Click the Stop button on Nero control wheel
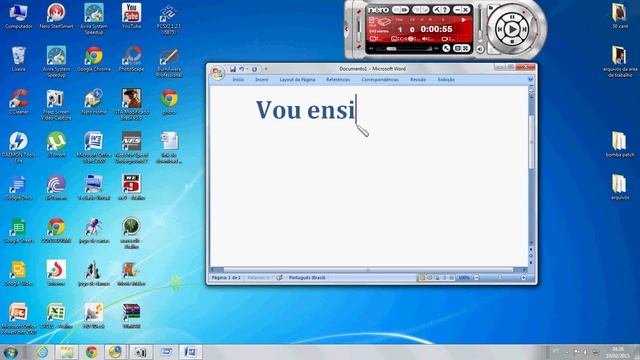The width and height of the screenshot is (640, 360). (512, 42)
